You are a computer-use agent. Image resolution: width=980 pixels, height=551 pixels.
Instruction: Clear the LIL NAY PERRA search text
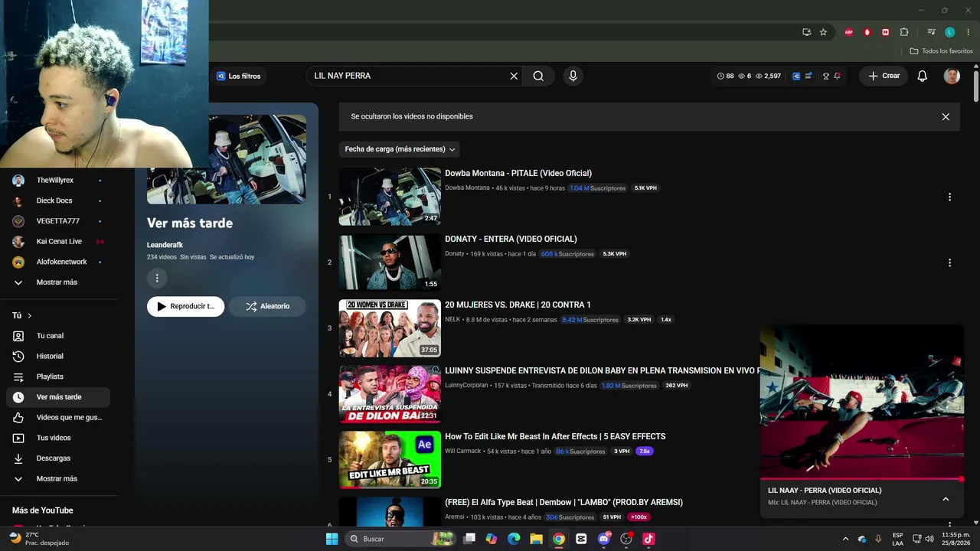pyautogui.click(x=514, y=76)
